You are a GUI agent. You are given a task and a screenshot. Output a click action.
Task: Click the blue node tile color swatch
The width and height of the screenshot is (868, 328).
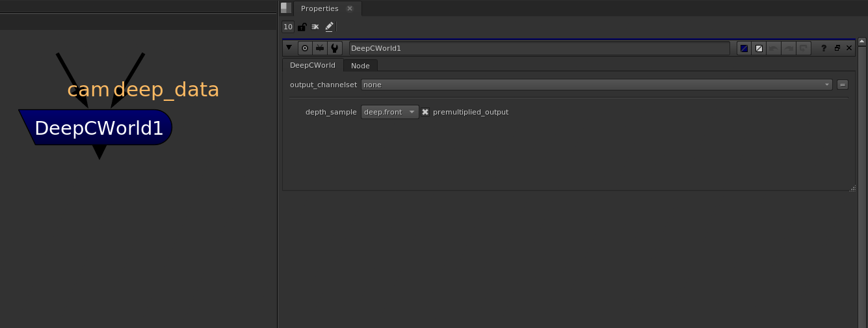tap(744, 48)
